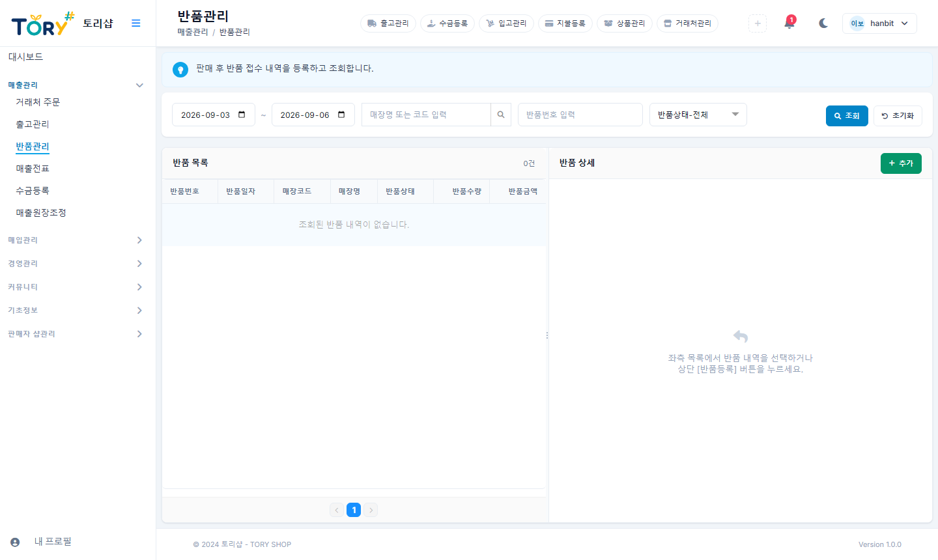Open 내 프로필 at sidebar bottom
The width and height of the screenshot is (938, 560).
53,542
